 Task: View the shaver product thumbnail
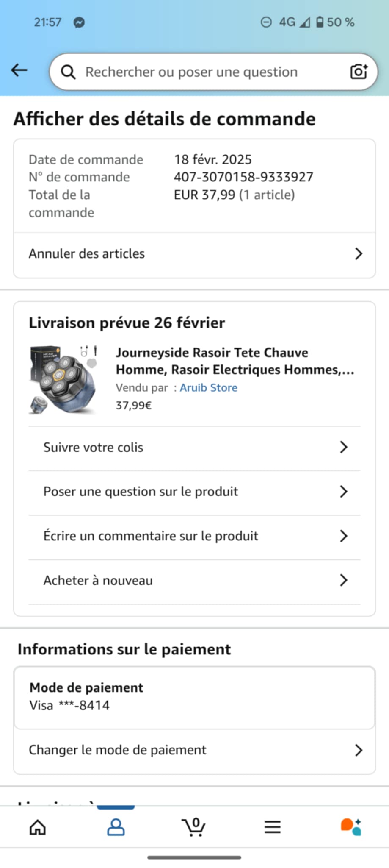coord(63,379)
